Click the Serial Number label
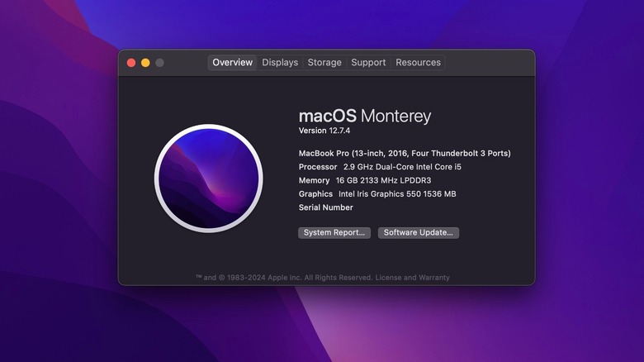Image resolution: width=644 pixels, height=362 pixels. pyautogui.click(x=325, y=207)
